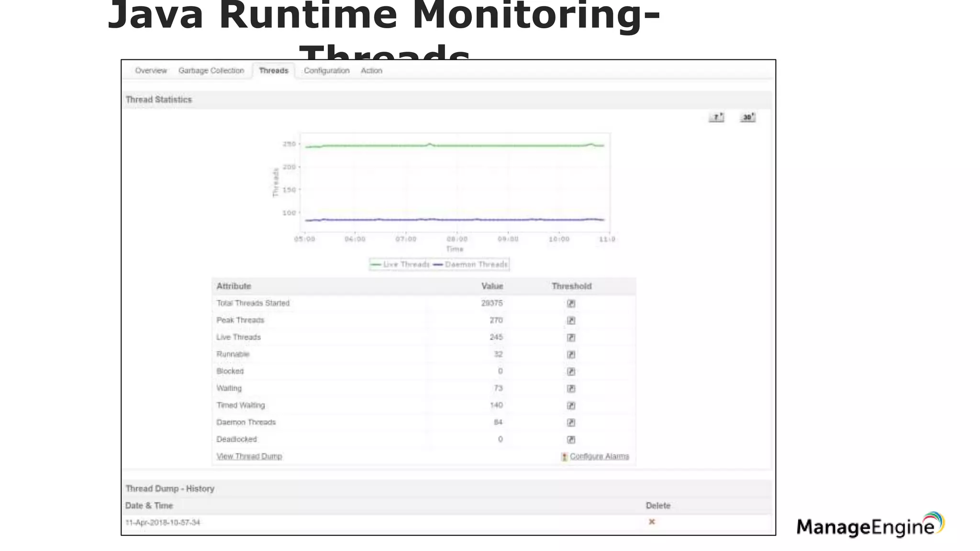Toggle Daemon Threads series in legend

(x=470, y=264)
